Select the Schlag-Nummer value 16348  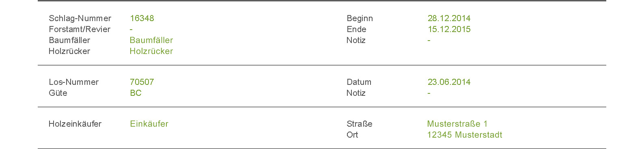point(142,18)
